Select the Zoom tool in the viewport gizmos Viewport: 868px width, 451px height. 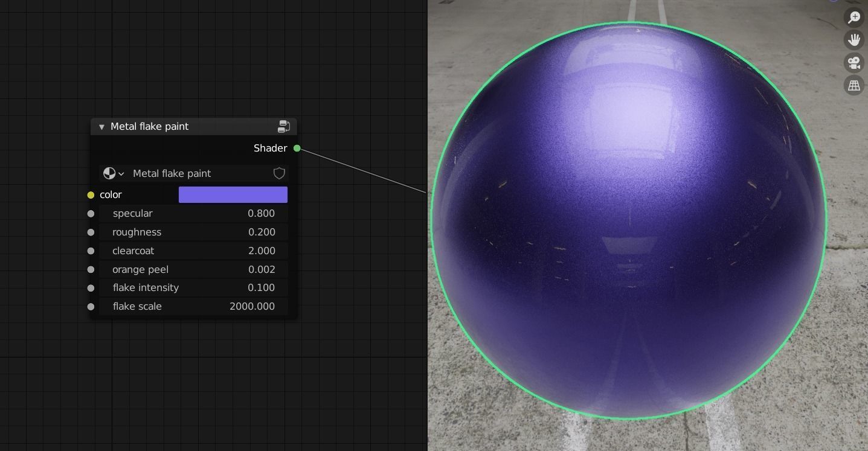(854, 18)
